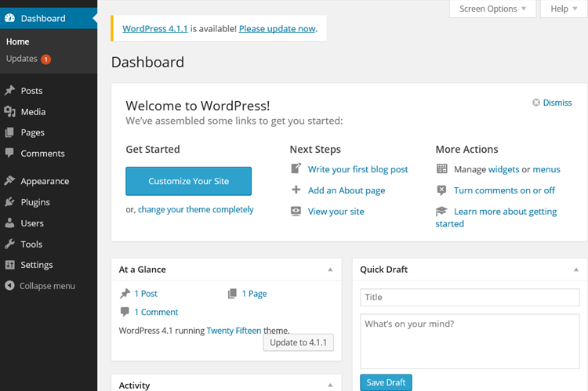The image size is (588, 391).
Task: Click the Posts pushpin icon
Action: pos(9,90)
